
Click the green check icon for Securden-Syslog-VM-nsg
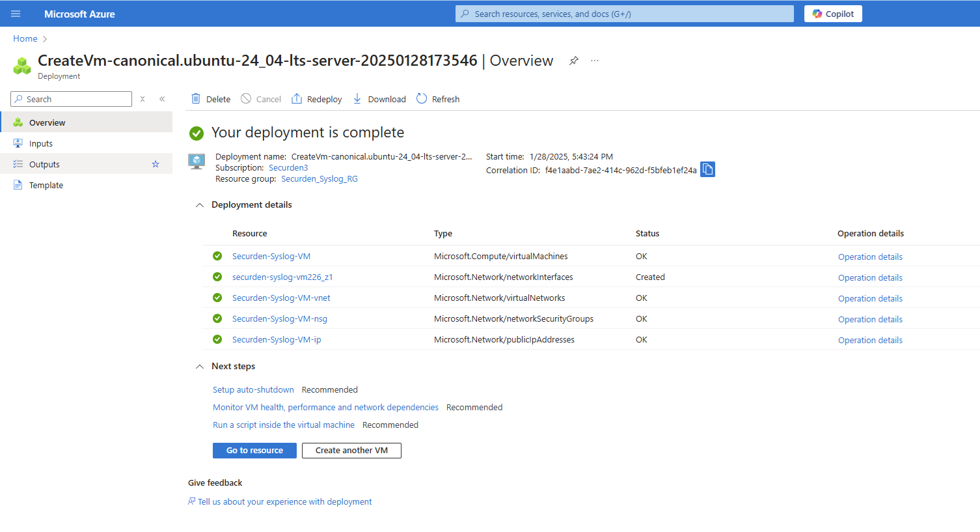pyautogui.click(x=217, y=318)
